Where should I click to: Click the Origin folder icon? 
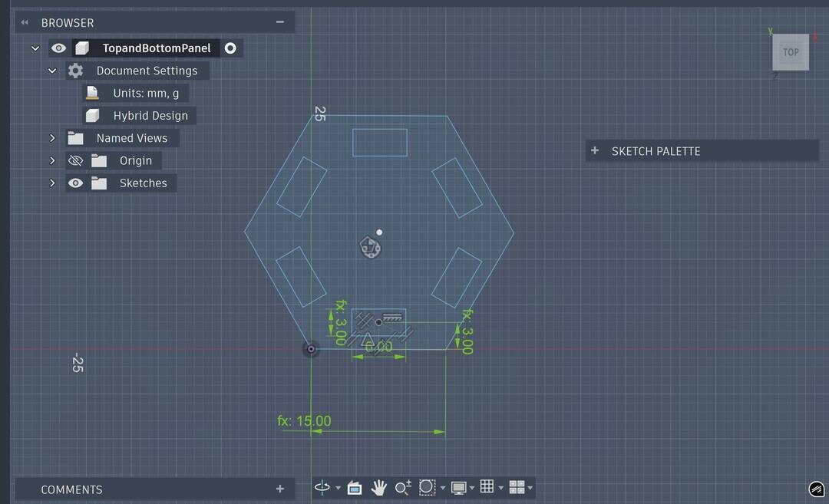point(99,160)
